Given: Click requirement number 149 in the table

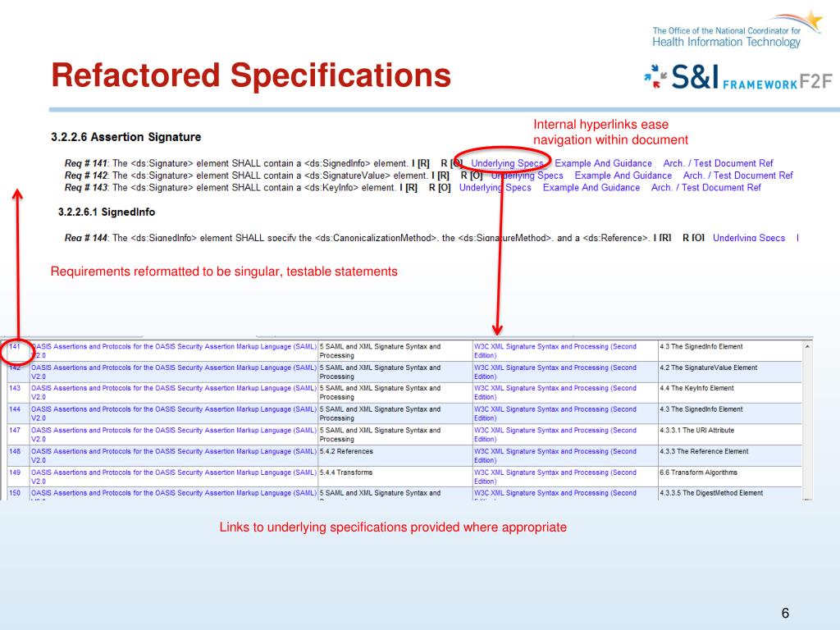Looking at the screenshot, I should click(x=15, y=472).
